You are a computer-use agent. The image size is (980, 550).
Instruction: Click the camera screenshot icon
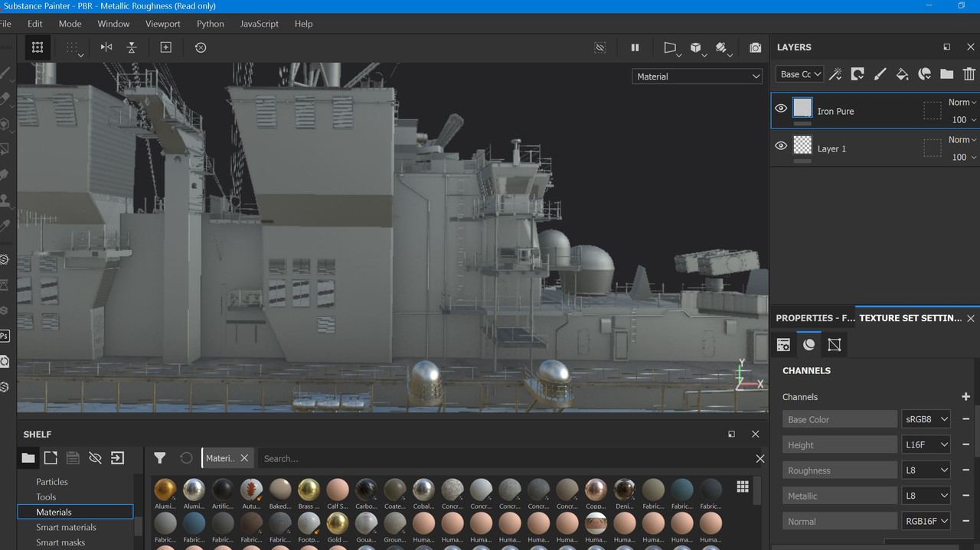point(756,47)
